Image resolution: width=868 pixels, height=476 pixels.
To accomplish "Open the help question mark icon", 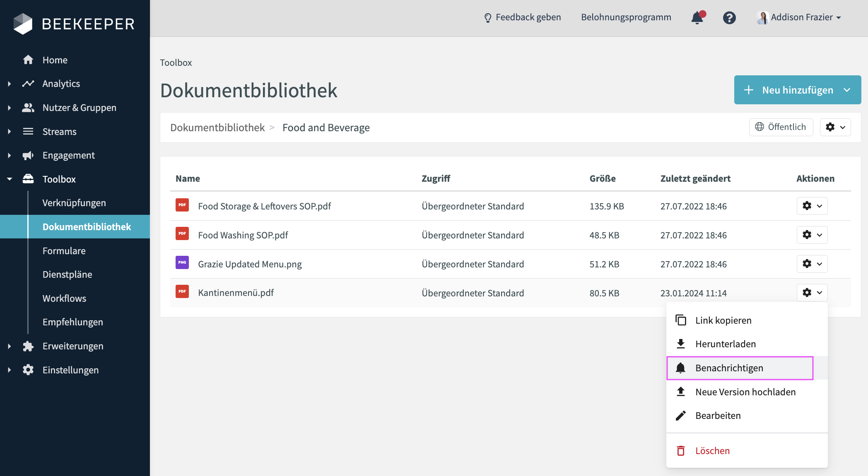I will [x=729, y=18].
